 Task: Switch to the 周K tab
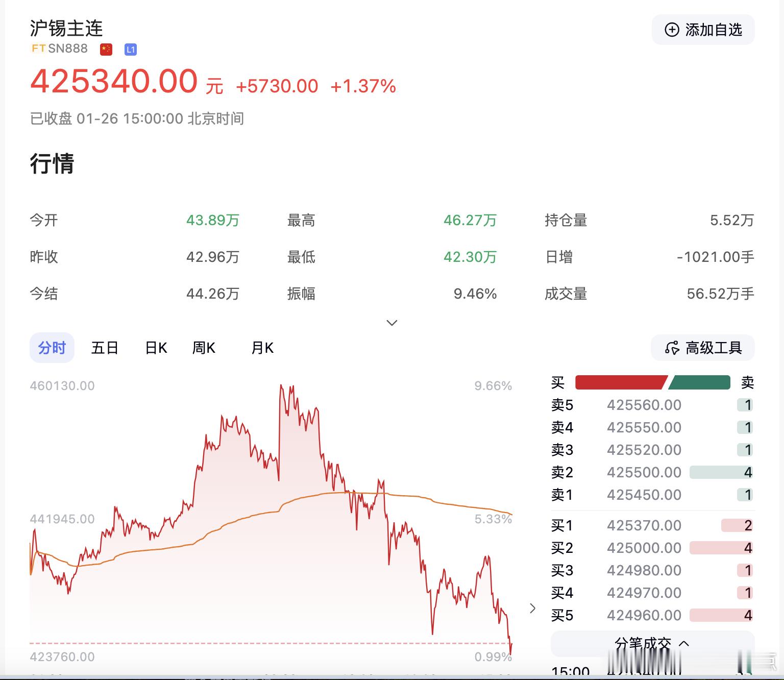click(x=203, y=348)
